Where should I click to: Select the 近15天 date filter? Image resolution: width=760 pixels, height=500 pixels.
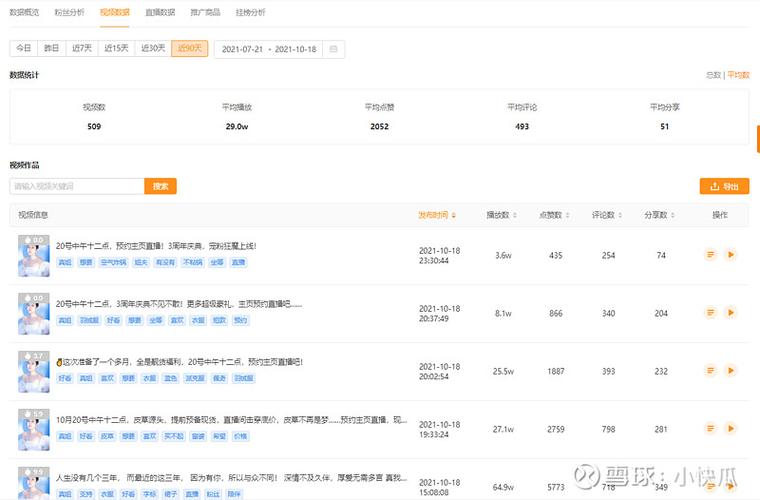point(116,48)
